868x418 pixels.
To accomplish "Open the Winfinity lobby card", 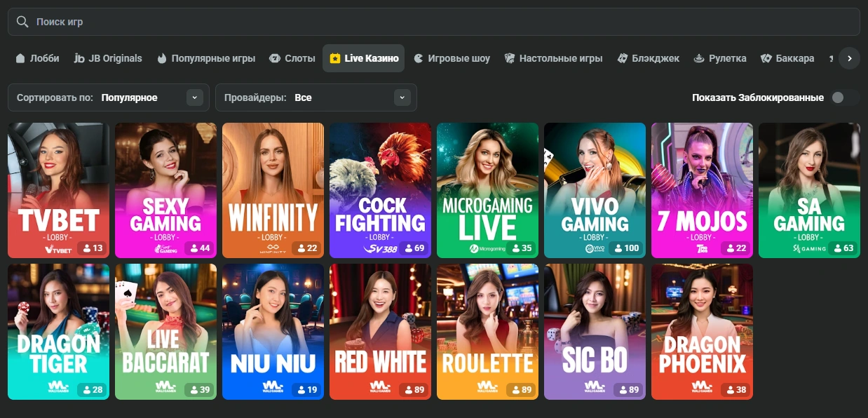I will tap(273, 190).
